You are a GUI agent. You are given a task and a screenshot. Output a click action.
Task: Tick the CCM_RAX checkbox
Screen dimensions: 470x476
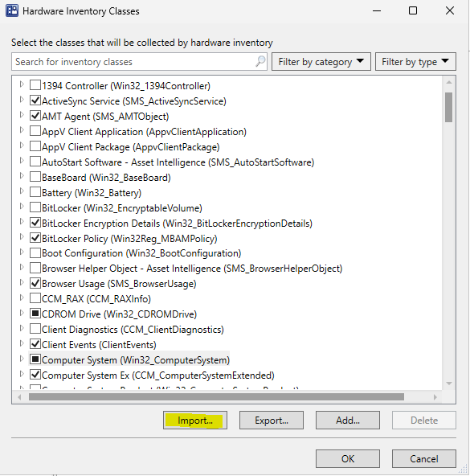(35, 298)
